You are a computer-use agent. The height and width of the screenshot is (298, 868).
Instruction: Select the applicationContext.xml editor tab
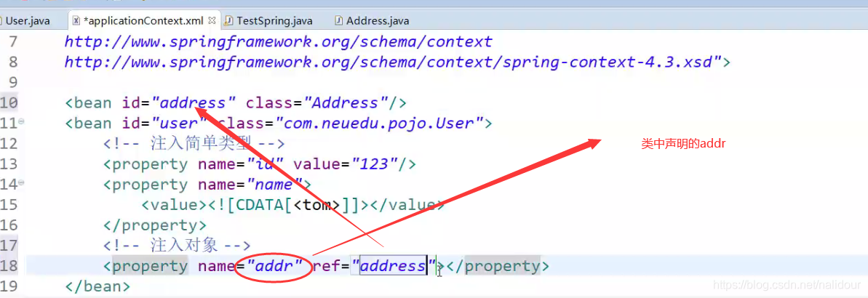coord(144,21)
